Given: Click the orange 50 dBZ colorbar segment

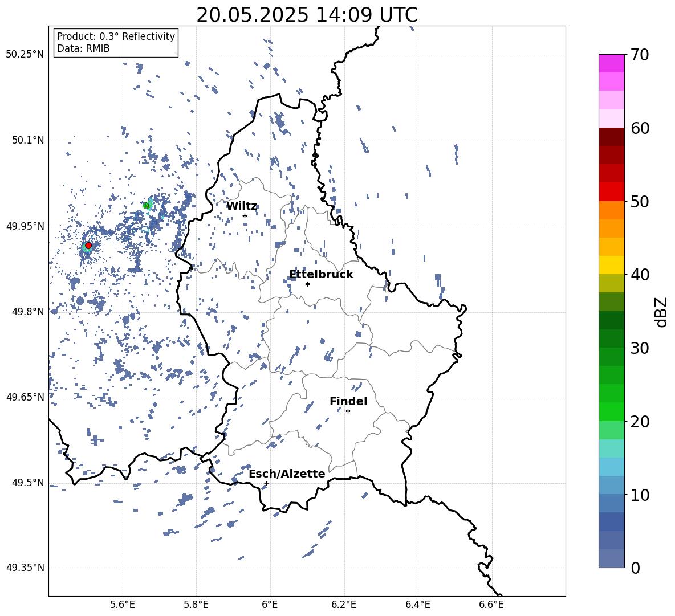Looking at the screenshot, I should pyautogui.click(x=612, y=210).
